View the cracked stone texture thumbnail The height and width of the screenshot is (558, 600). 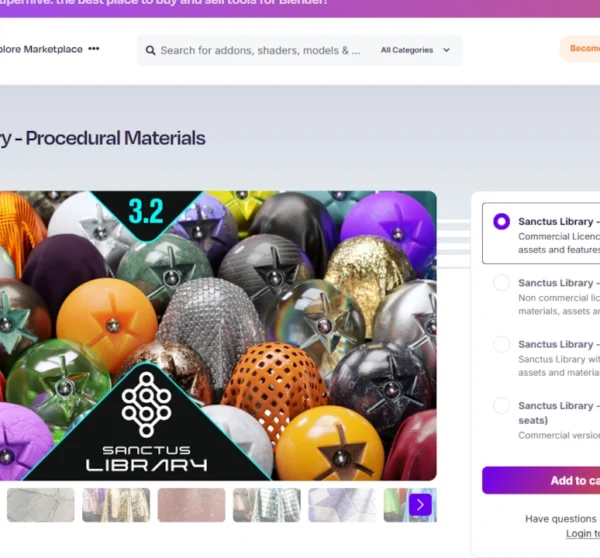[41, 505]
